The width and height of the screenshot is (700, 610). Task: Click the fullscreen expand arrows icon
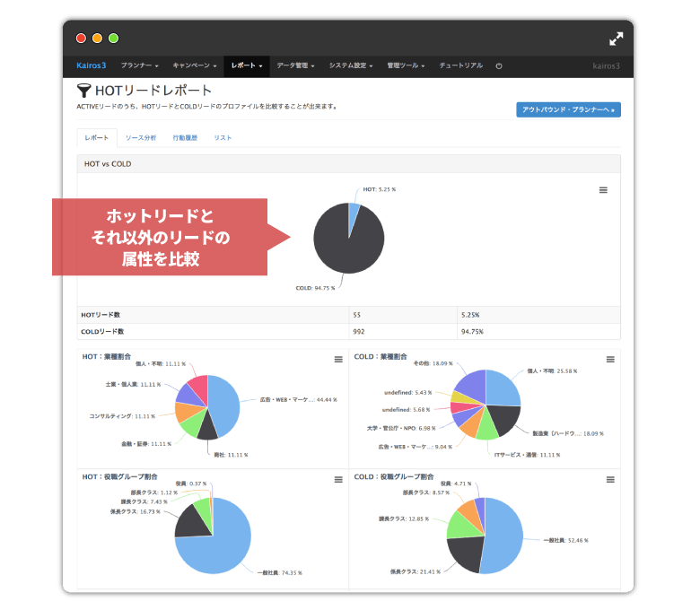[x=616, y=39]
